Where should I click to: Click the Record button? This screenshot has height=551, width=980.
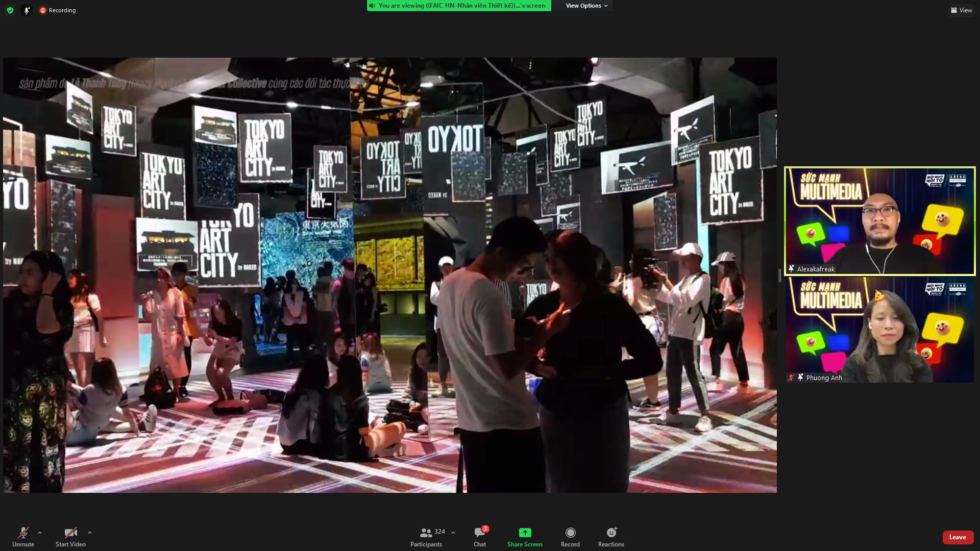(570, 537)
